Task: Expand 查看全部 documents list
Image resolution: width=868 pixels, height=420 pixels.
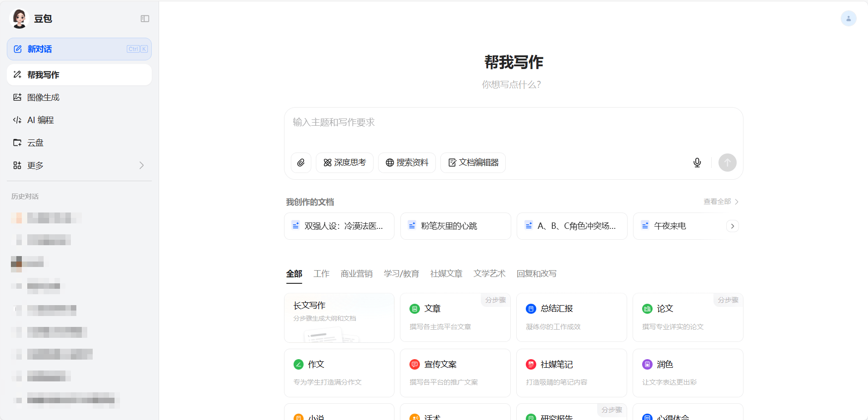Action: pyautogui.click(x=721, y=202)
